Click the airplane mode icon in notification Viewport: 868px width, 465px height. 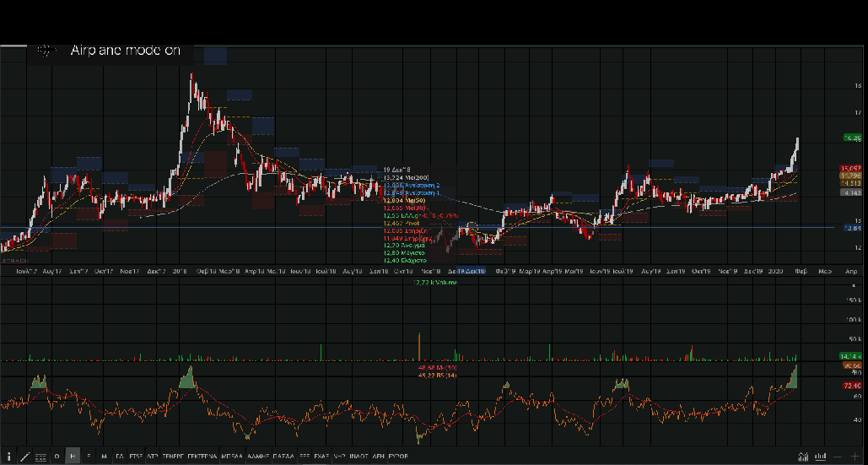pos(47,51)
